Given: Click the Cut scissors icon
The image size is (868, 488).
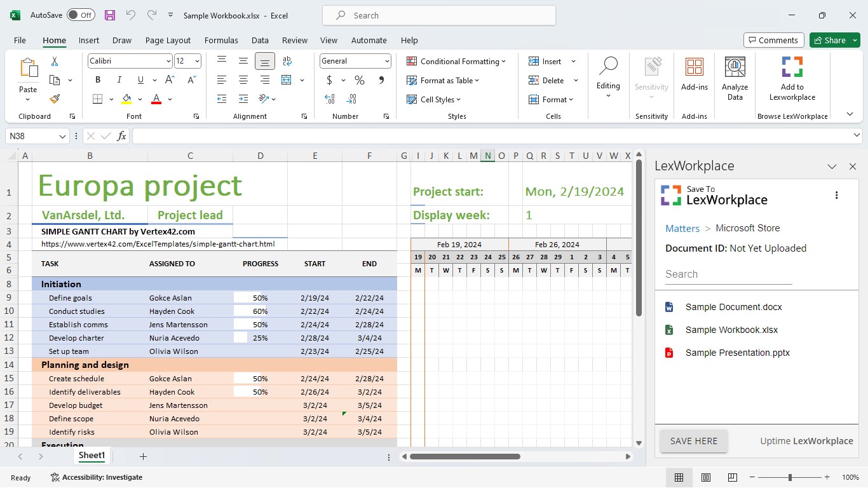Looking at the screenshot, I should pos(55,61).
